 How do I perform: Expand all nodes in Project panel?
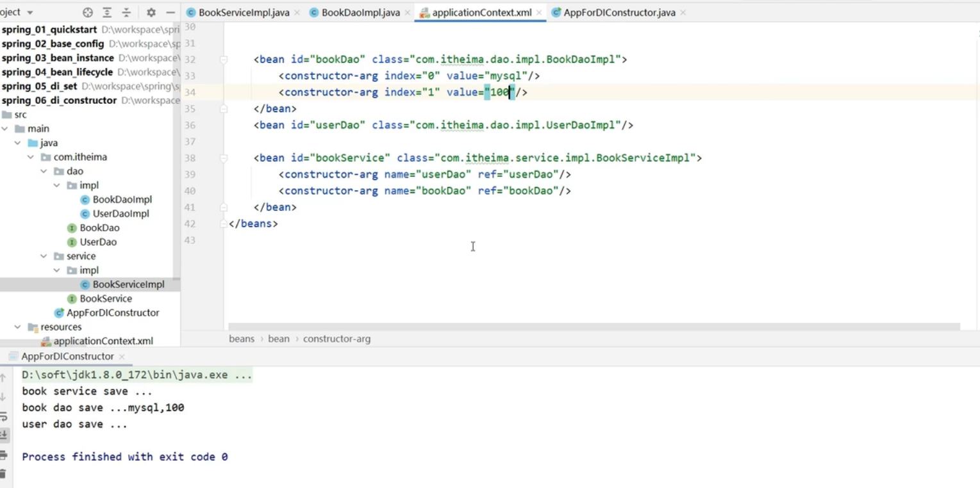click(107, 12)
